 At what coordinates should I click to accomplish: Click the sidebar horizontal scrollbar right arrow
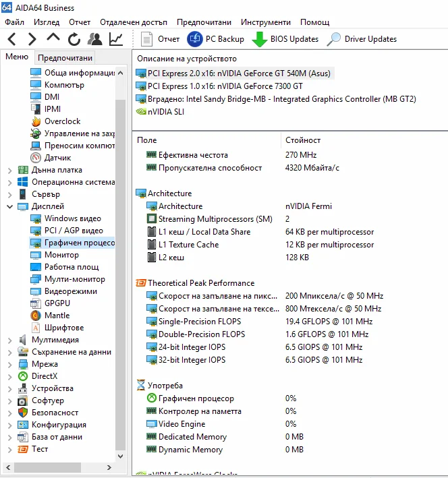click(109, 468)
